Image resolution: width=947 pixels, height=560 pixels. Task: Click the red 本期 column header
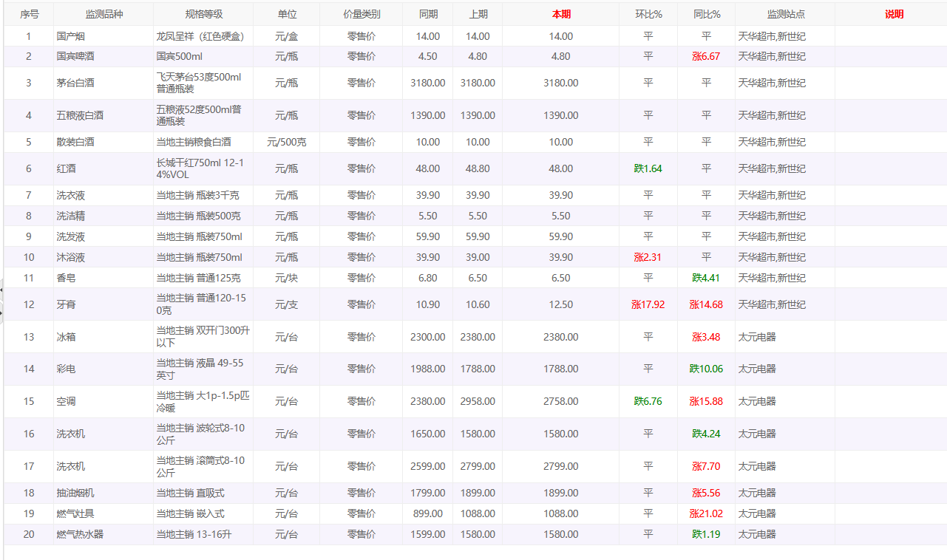(561, 15)
